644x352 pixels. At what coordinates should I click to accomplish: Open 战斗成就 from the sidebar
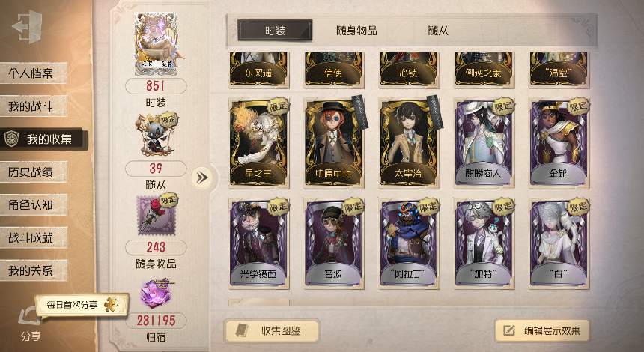33,238
